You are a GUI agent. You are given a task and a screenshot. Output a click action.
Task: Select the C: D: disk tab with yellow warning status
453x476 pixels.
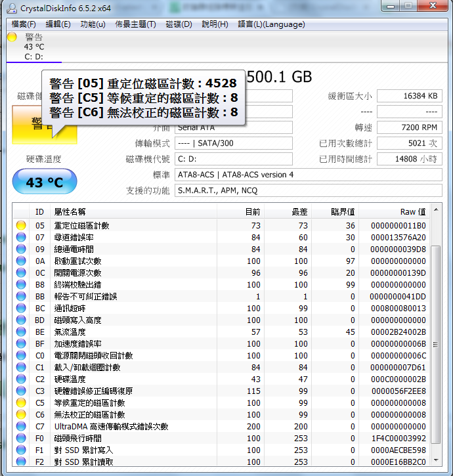(33, 47)
